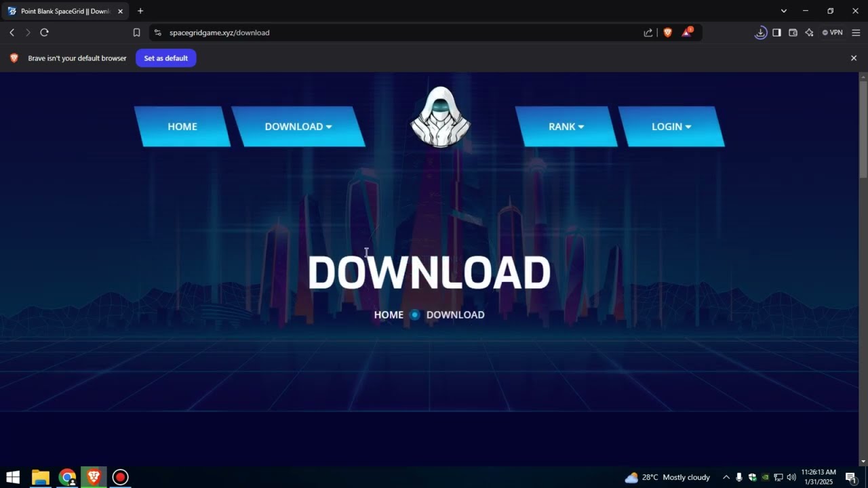868x488 pixels.
Task: Click the scrollbar down arrow
Action: (x=863, y=462)
